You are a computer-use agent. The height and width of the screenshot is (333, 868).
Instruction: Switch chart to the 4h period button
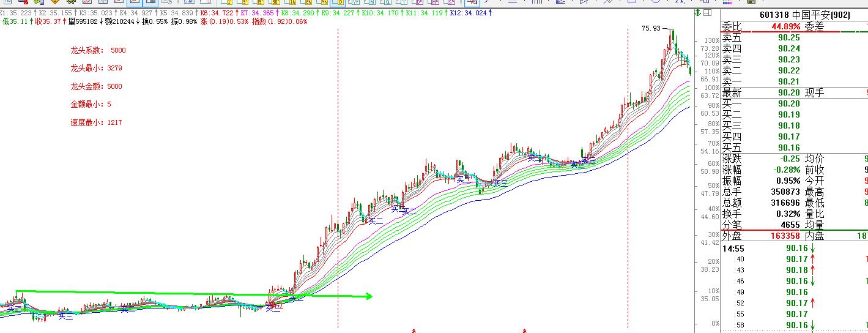[x=322, y=2]
